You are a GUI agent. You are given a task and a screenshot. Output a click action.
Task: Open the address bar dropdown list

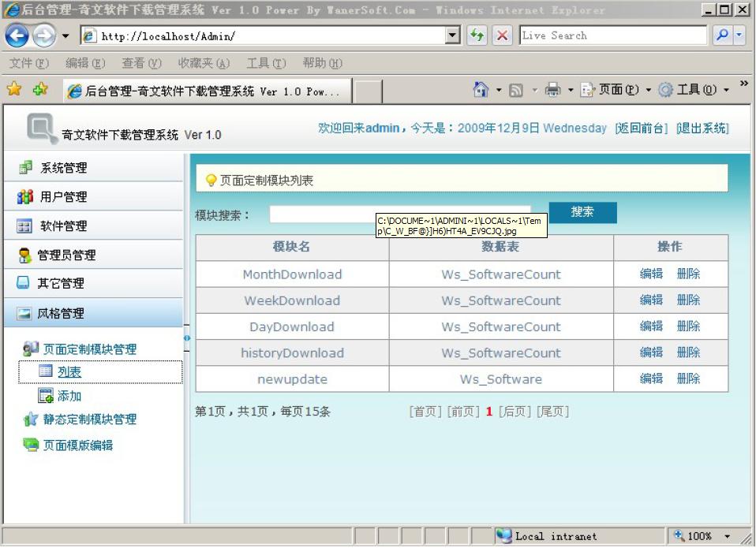point(452,35)
